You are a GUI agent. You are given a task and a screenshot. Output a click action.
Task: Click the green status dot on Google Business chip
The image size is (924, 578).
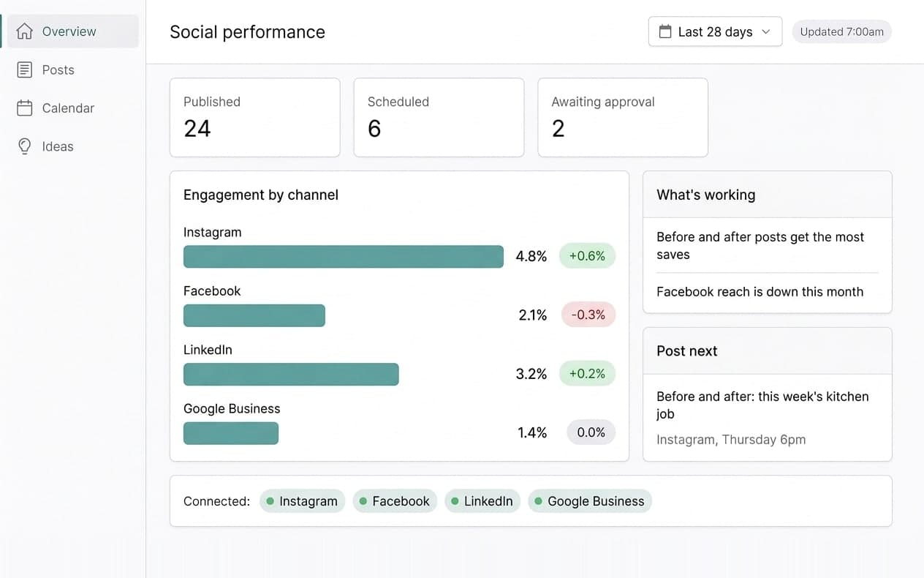point(539,501)
